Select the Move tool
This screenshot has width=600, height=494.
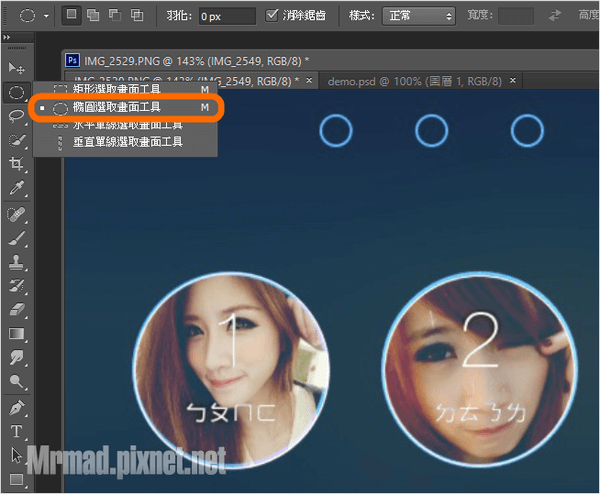coord(17,67)
